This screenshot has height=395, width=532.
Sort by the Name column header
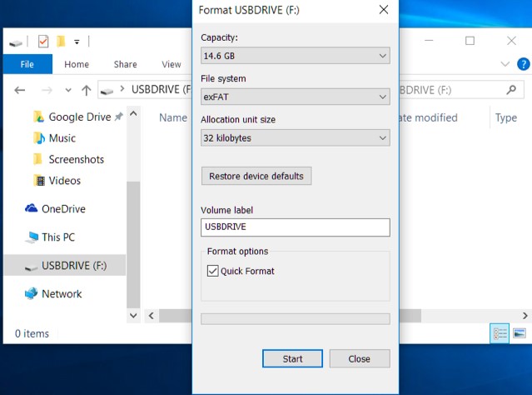(x=173, y=117)
